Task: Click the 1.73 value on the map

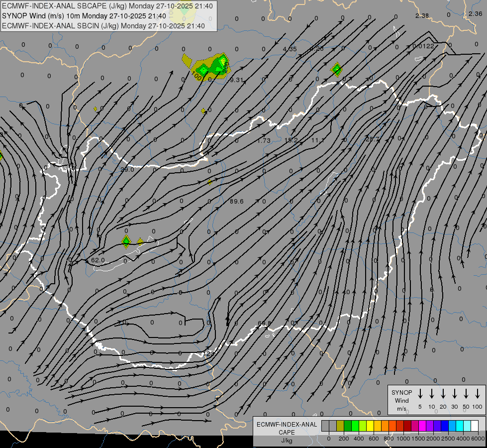Action: click(264, 140)
